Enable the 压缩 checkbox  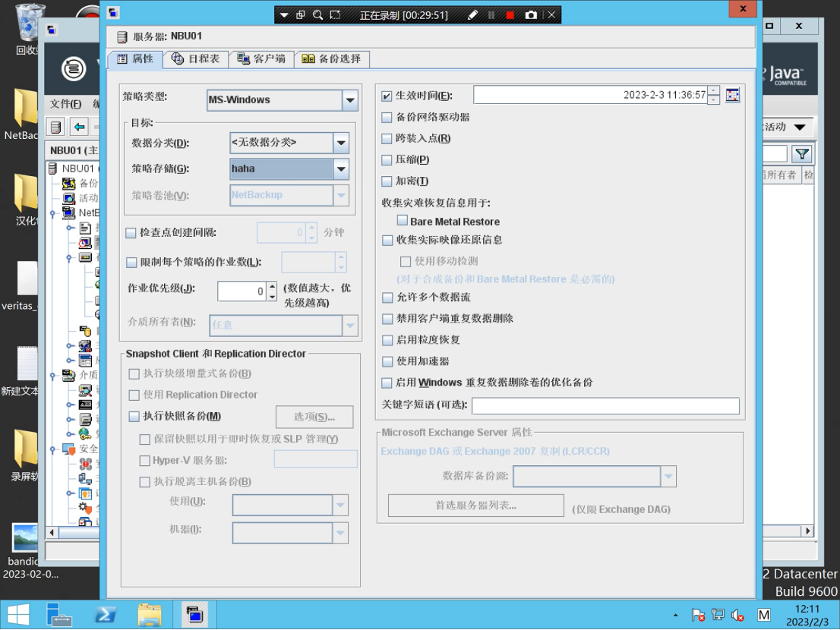[x=387, y=159]
